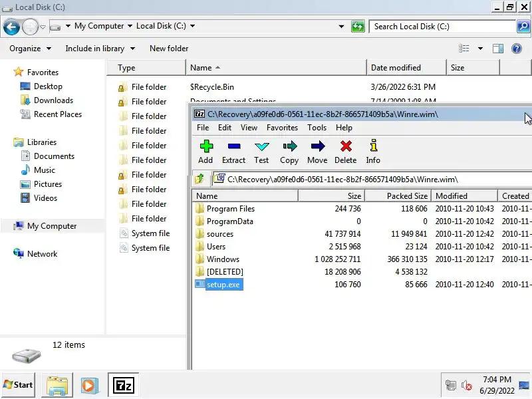
Task: Open Windows Explorer from the taskbar
Action: point(57,386)
